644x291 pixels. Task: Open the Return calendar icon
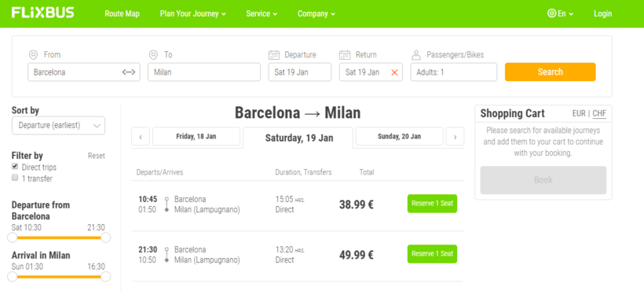345,55
